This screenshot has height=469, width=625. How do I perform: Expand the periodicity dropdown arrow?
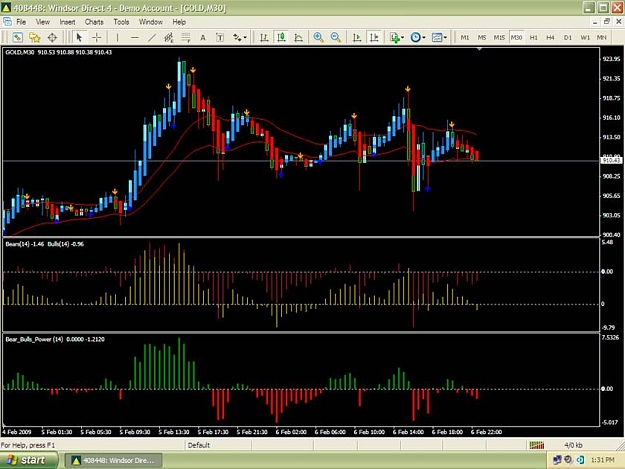coord(424,37)
